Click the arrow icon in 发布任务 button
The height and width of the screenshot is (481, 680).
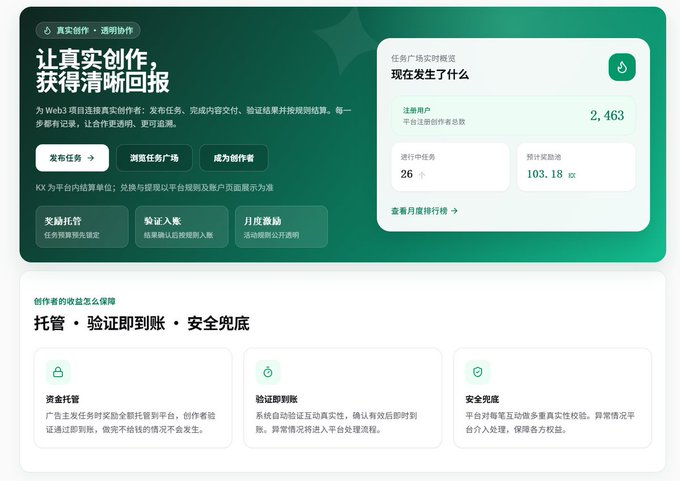91,158
